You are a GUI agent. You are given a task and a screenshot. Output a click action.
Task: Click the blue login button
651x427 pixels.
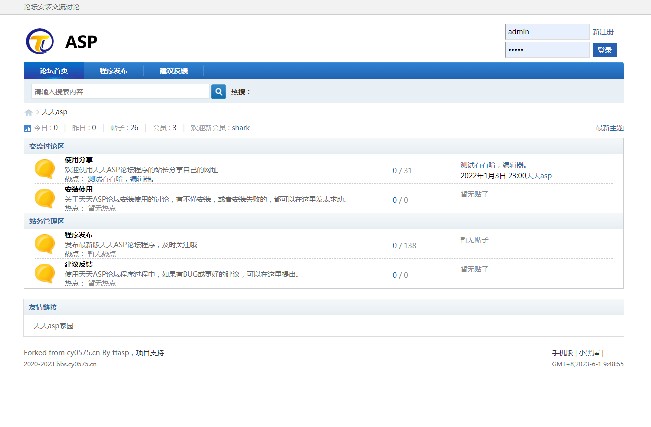click(x=604, y=50)
